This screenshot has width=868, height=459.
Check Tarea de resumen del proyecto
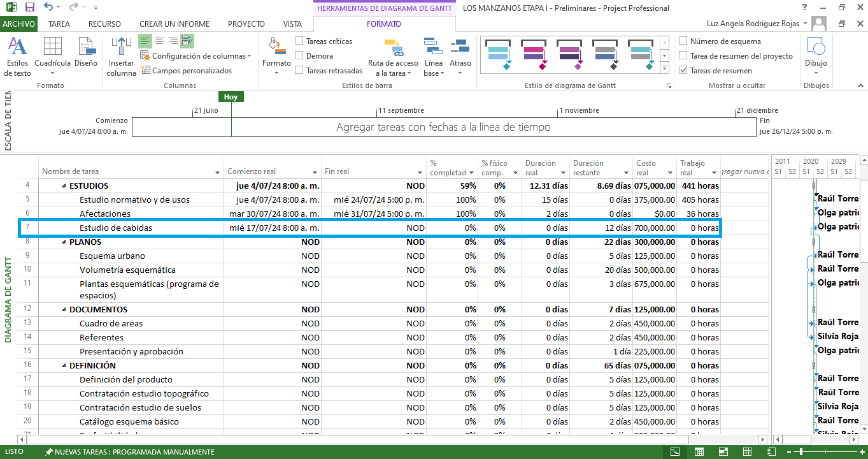click(x=683, y=56)
